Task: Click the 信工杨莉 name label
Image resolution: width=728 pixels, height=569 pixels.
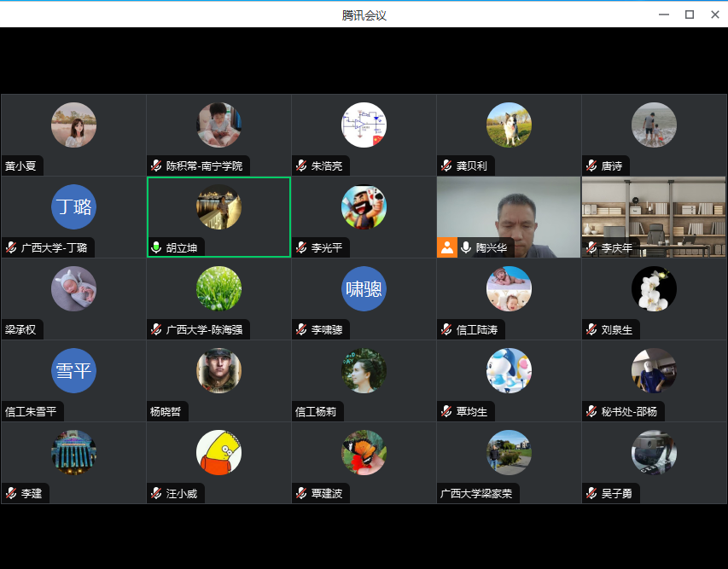Action: 316,412
